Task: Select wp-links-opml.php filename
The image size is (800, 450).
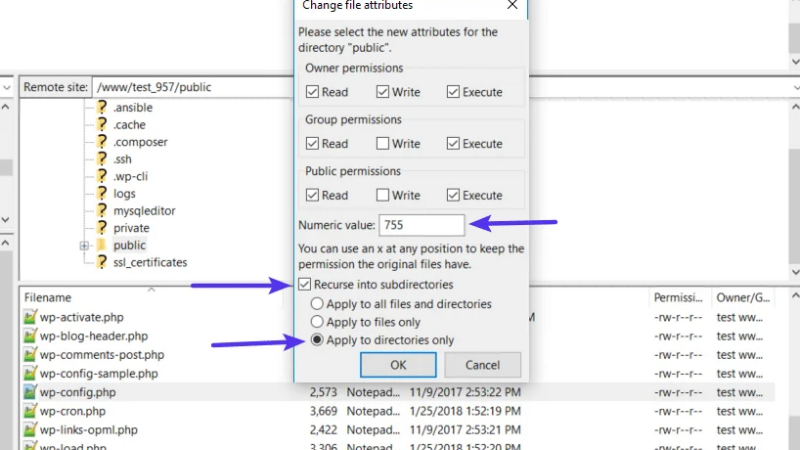Action: tap(89, 430)
